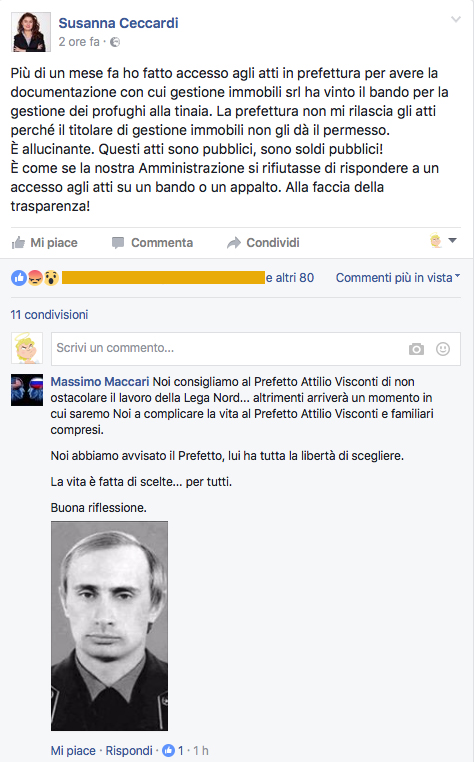Screen dimensions: 474x762
Task: Click the globe public privacy icon
Action: coord(115,42)
